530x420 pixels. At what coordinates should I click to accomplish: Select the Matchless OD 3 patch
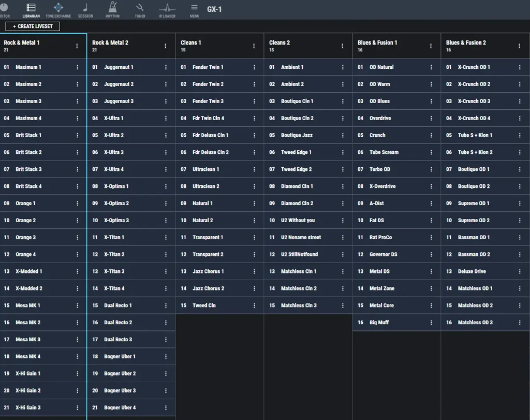point(475,323)
